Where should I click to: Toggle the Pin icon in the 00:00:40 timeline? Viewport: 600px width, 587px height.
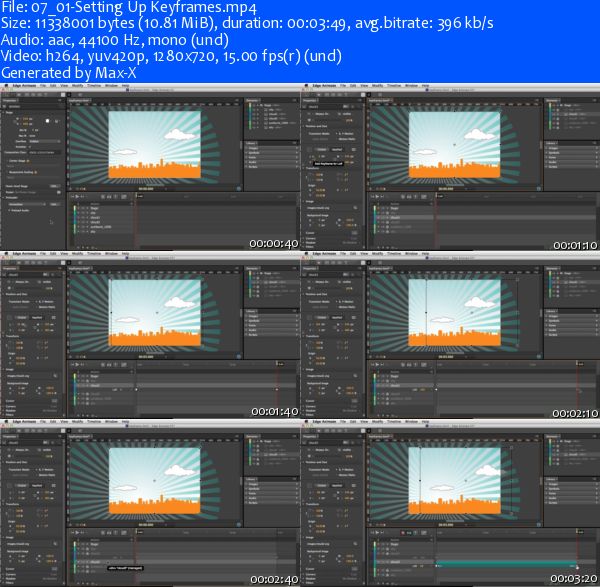(x=116, y=196)
